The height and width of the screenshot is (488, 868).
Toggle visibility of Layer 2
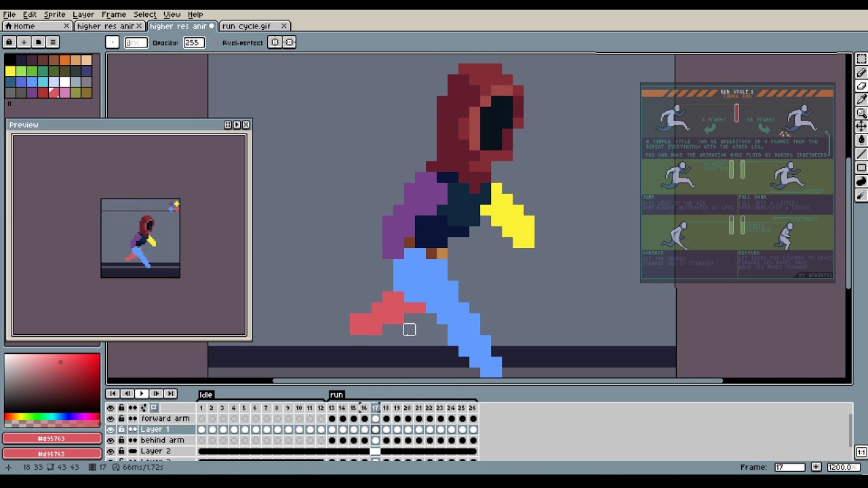click(111, 451)
